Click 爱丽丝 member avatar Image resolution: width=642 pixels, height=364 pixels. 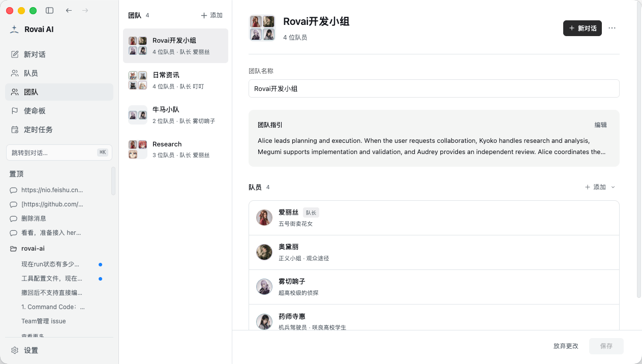[264, 218]
